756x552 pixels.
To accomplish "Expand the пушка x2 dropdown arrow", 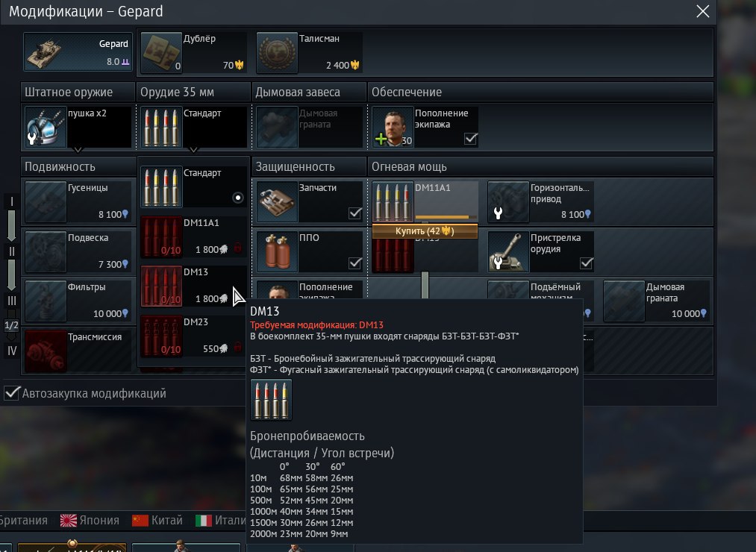I will pyautogui.click(x=78, y=149).
